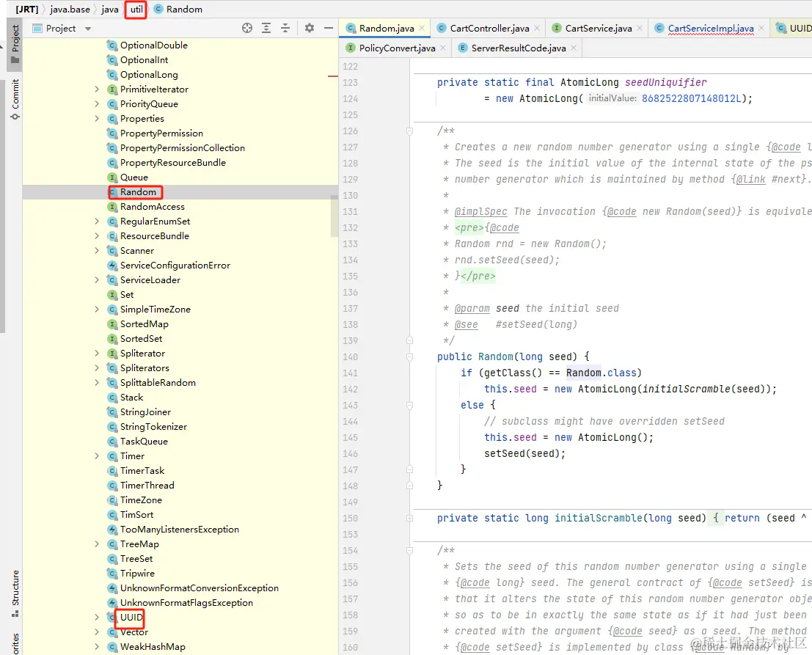Image resolution: width=812 pixels, height=655 pixels.
Task: Switch to the CartController.java tab
Action: (489, 29)
